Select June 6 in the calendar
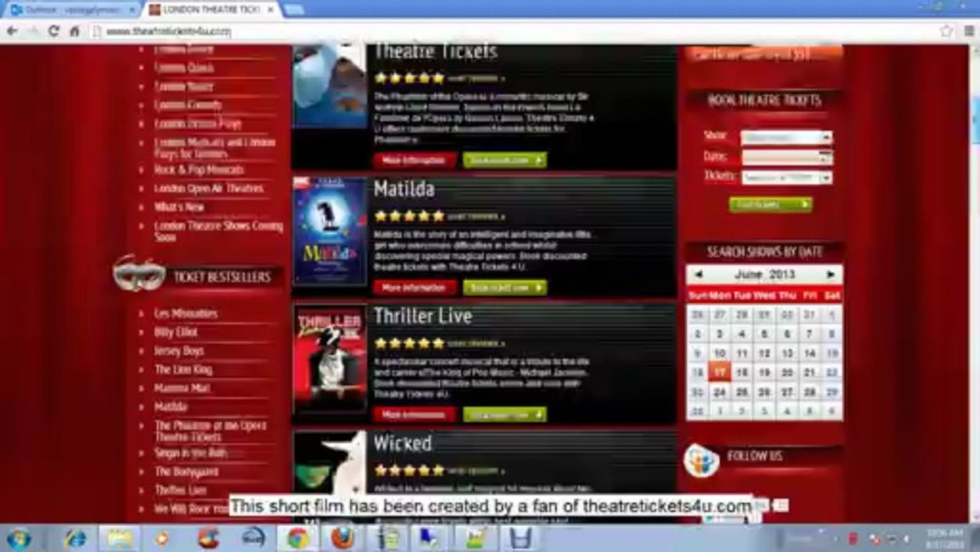Viewport: 980px width, 552px height. coord(787,334)
